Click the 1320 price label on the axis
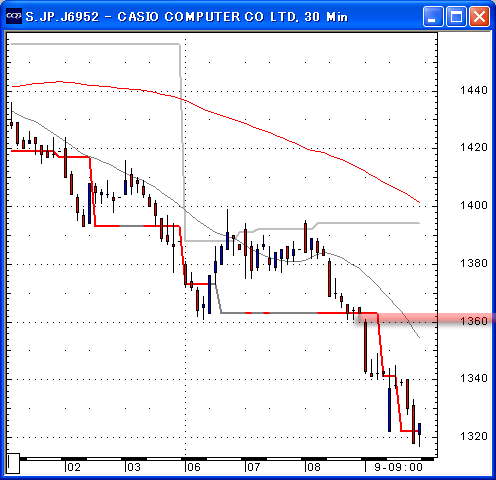496x480 pixels. [x=474, y=436]
